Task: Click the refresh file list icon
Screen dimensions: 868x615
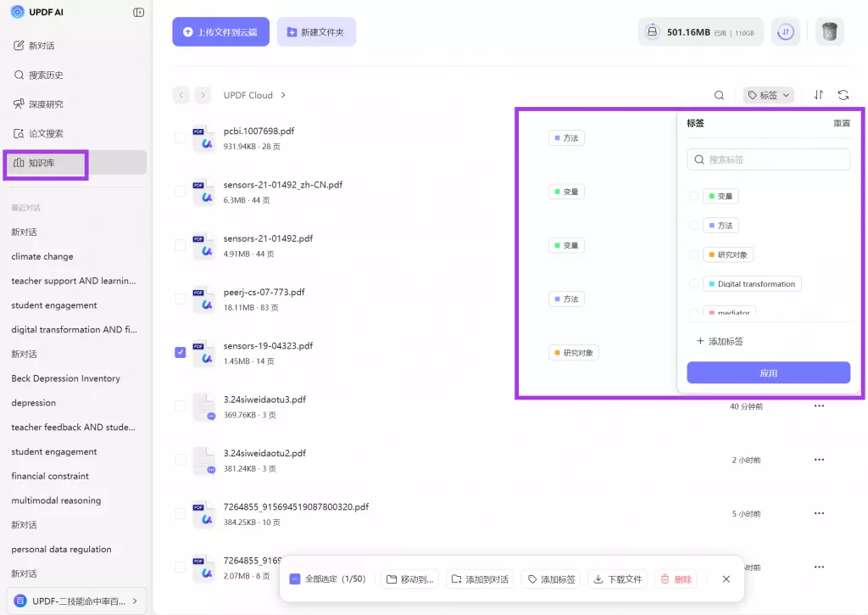Action: pyautogui.click(x=843, y=96)
